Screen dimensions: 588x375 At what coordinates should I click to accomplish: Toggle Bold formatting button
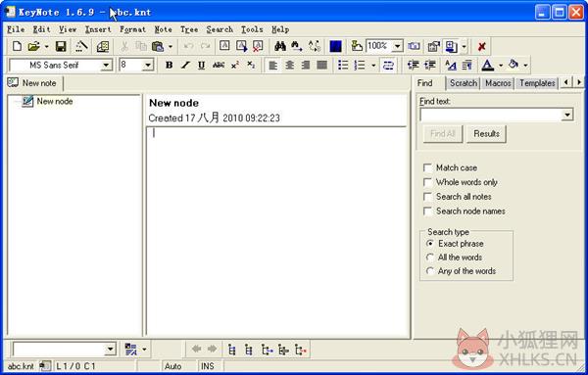point(170,66)
